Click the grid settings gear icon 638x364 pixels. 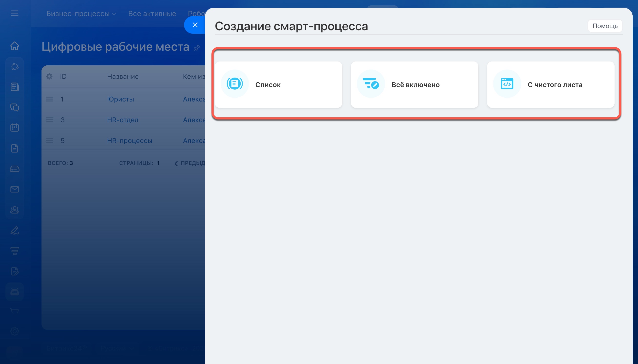pos(49,77)
